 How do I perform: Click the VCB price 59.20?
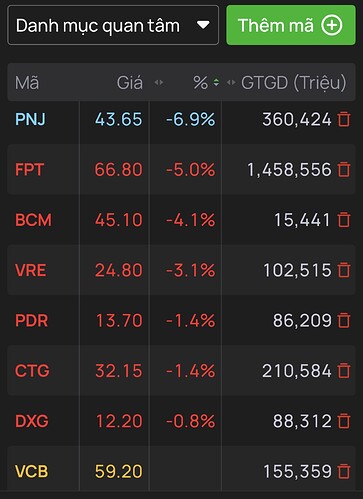119,471
